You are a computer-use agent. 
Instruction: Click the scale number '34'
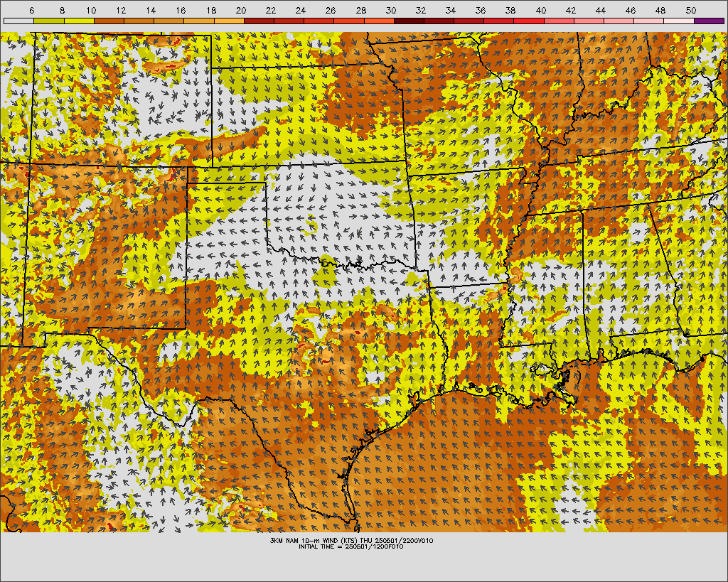pos(450,10)
